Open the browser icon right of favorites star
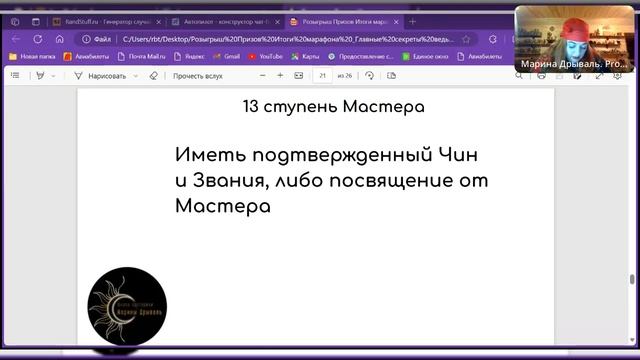 [493, 39]
